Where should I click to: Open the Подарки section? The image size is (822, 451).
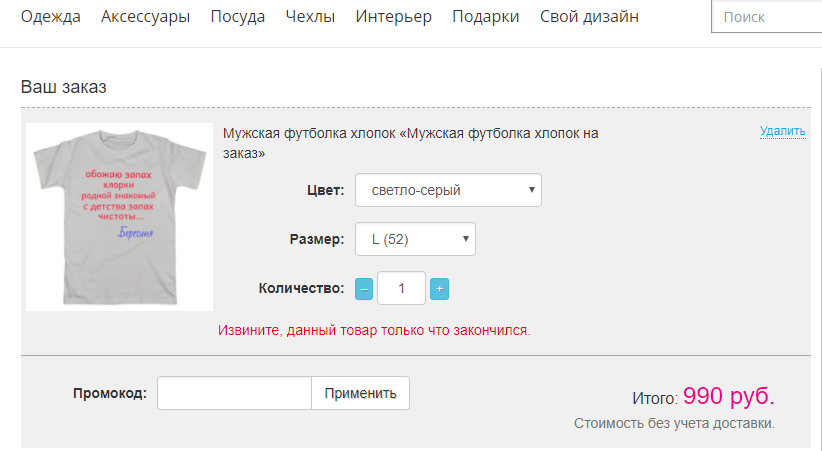tap(486, 17)
